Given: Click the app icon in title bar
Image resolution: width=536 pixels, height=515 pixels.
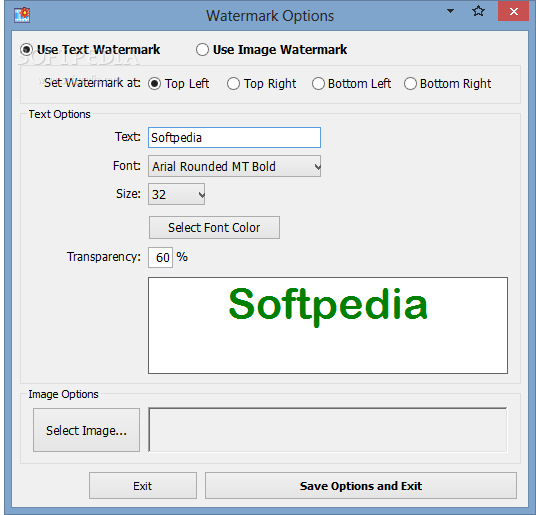Looking at the screenshot, I should 22,15.
